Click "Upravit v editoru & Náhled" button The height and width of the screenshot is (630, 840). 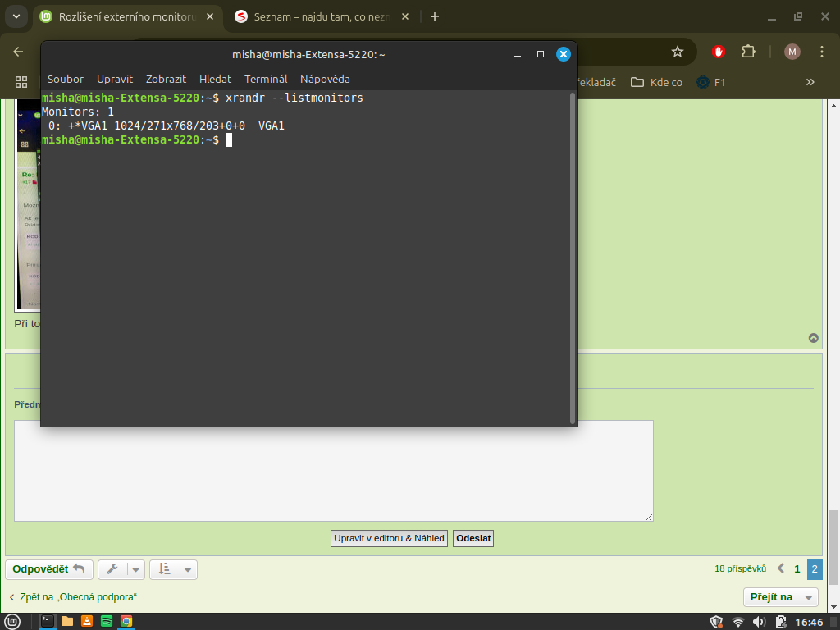pyautogui.click(x=390, y=539)
